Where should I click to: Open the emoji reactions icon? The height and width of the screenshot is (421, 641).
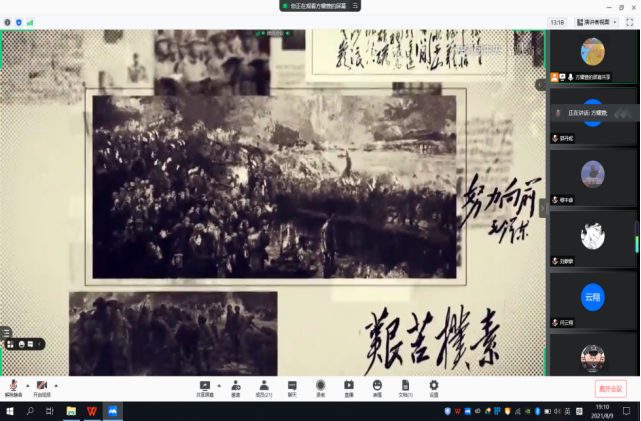(377, 385)
